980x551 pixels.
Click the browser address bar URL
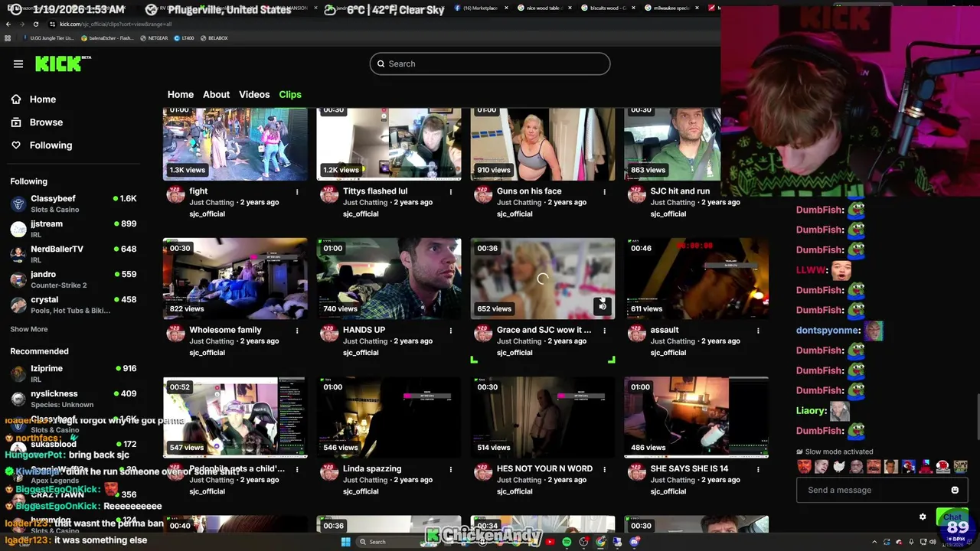[x=116, y=24]
